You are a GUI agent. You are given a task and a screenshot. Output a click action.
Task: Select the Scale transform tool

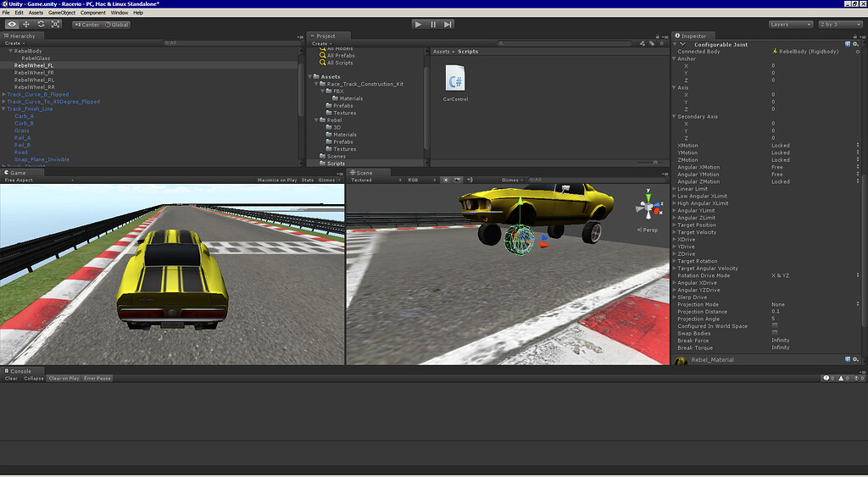click(x=55, y=25)
